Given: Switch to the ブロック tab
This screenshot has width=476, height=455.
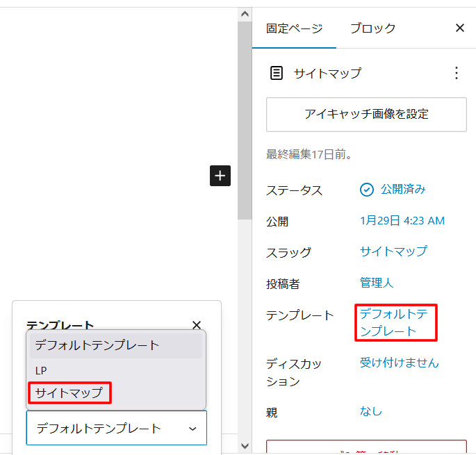Looking at the screenshot, I should coord(372,28).
